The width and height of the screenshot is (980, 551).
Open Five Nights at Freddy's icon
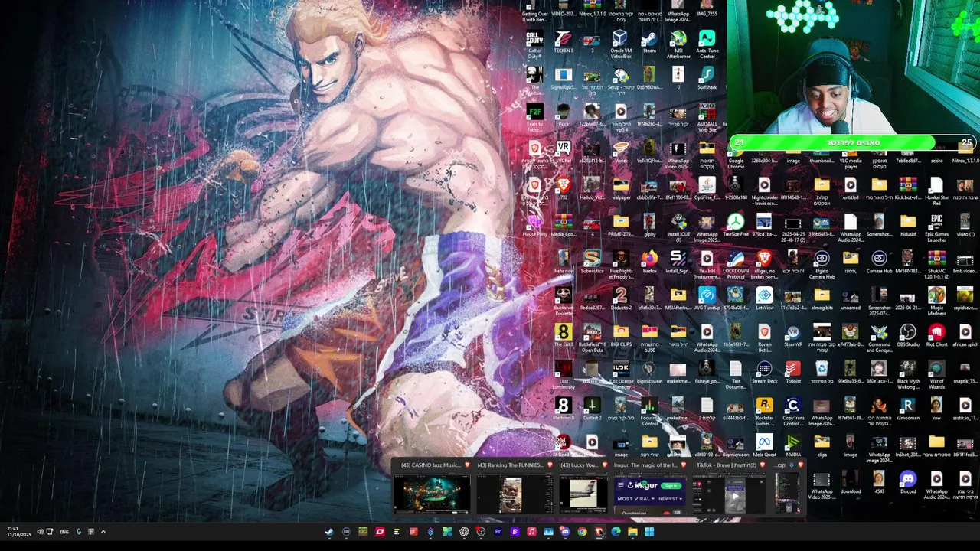pyautogui.click(x=620, y=263)
